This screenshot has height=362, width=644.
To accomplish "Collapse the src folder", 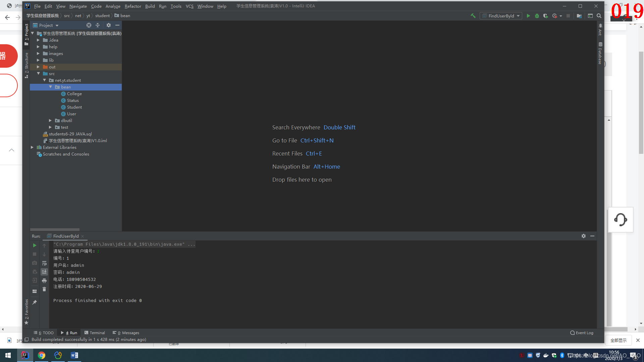I will (x=38, y=74).
